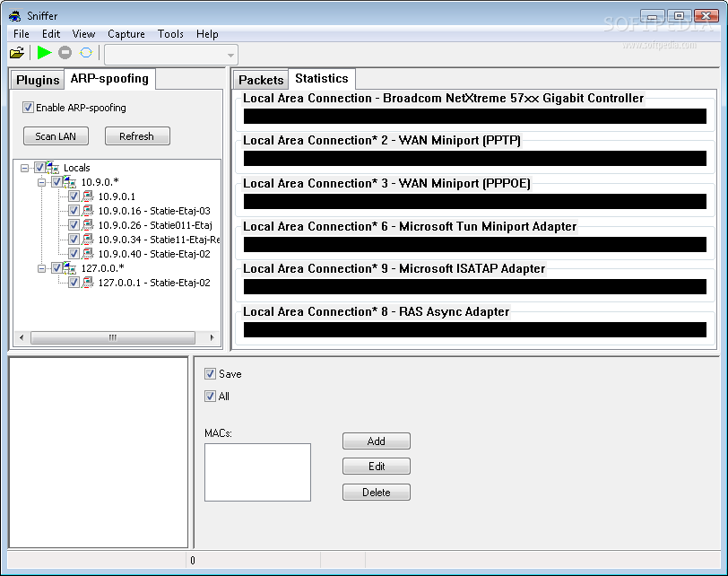Toggle the Save checkbox
The width and height of the screenshot is (728, 576).
[211, 374]
